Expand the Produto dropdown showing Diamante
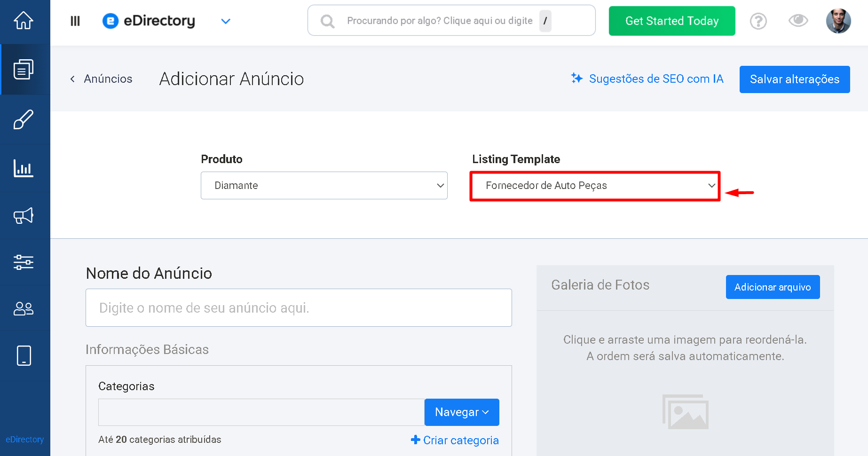868x456 pixels. (x=324, y=185)
